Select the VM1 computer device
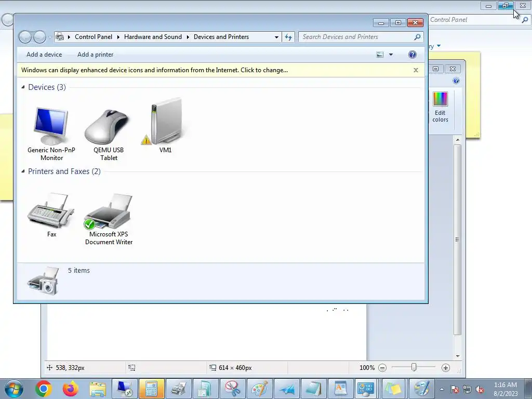Image resolution: width=532 pixels, height=399 pixels. tap(165, 126)
